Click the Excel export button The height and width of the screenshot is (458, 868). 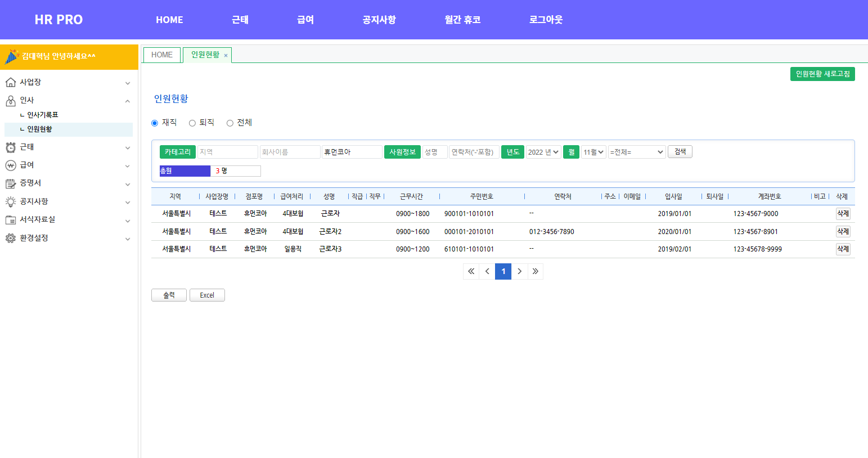coord(207,295)
